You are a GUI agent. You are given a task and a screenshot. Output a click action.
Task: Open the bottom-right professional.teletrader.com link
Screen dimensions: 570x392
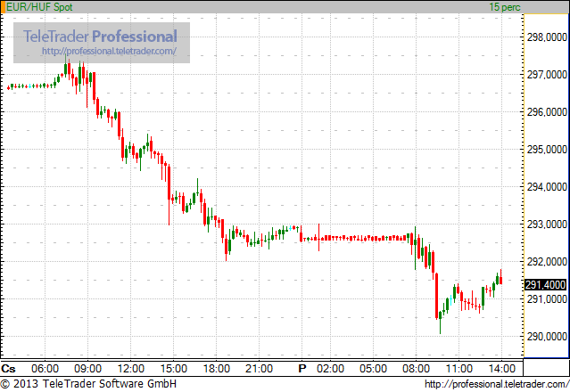coord(497,384)
